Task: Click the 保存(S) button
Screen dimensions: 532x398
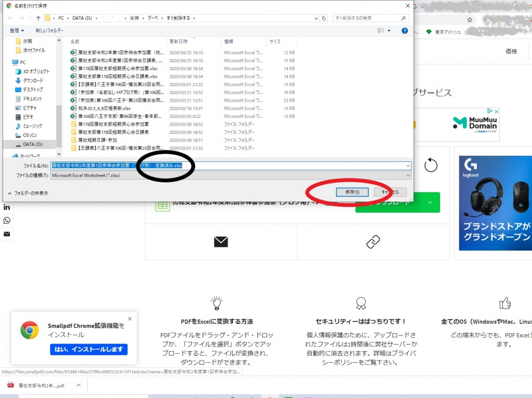Action: point(352,192)
